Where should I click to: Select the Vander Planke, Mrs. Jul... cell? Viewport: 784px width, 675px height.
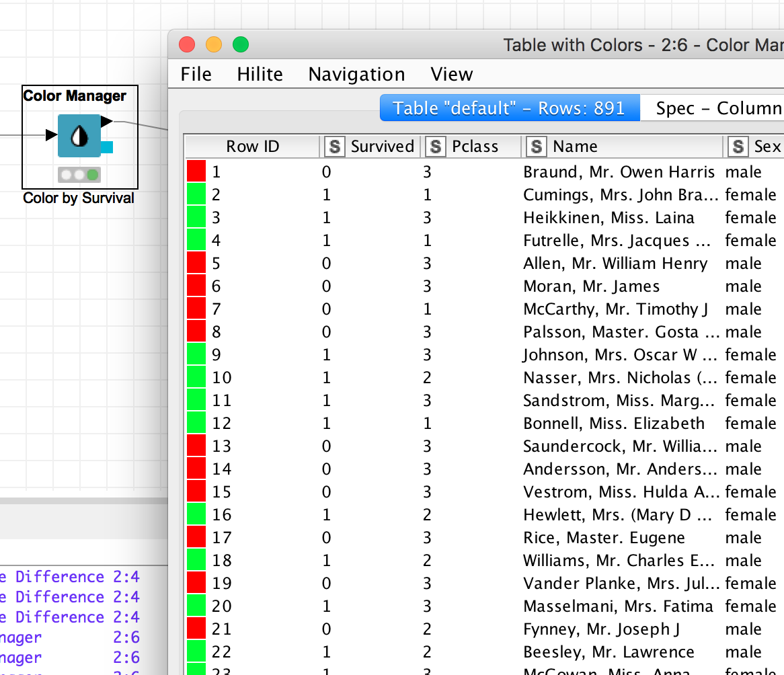click(621, 584)
